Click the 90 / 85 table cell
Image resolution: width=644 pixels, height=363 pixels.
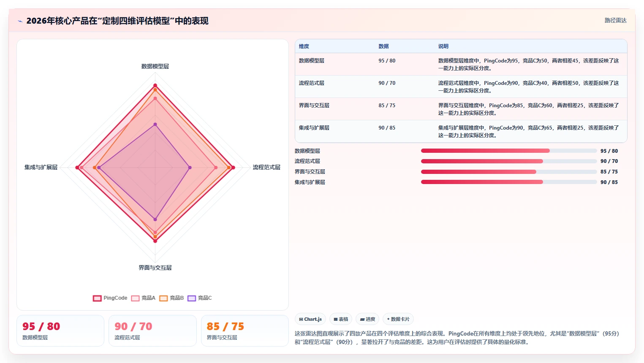click(x=387, y=128)
